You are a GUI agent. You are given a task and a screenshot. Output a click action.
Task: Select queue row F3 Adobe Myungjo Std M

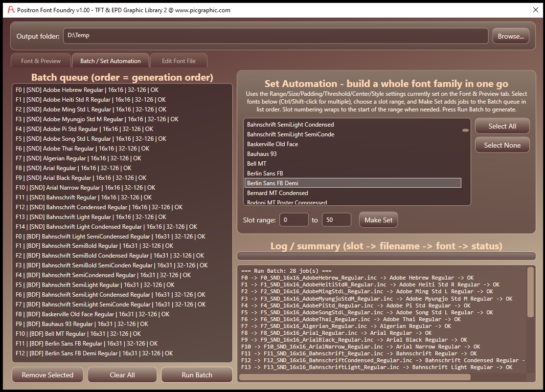(122, 119)
